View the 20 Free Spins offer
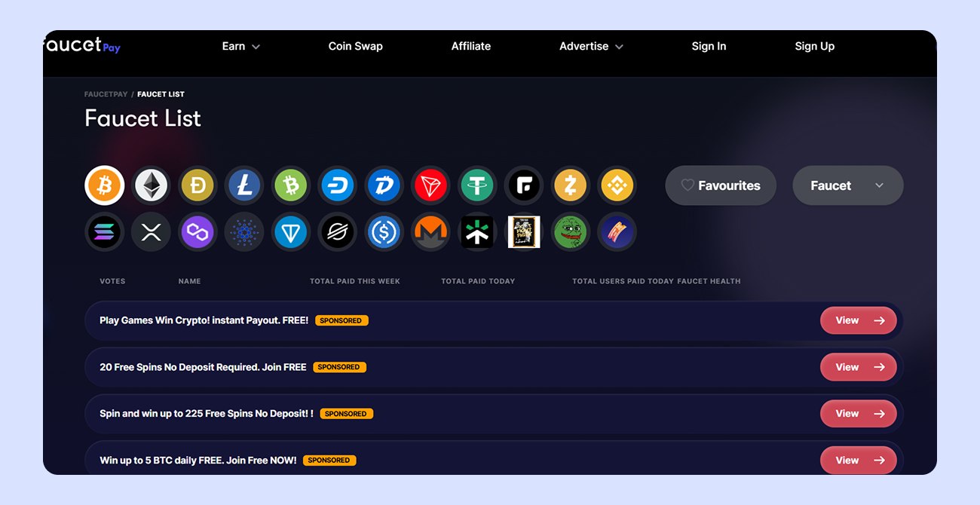980x505 pixels. [859, 367]
